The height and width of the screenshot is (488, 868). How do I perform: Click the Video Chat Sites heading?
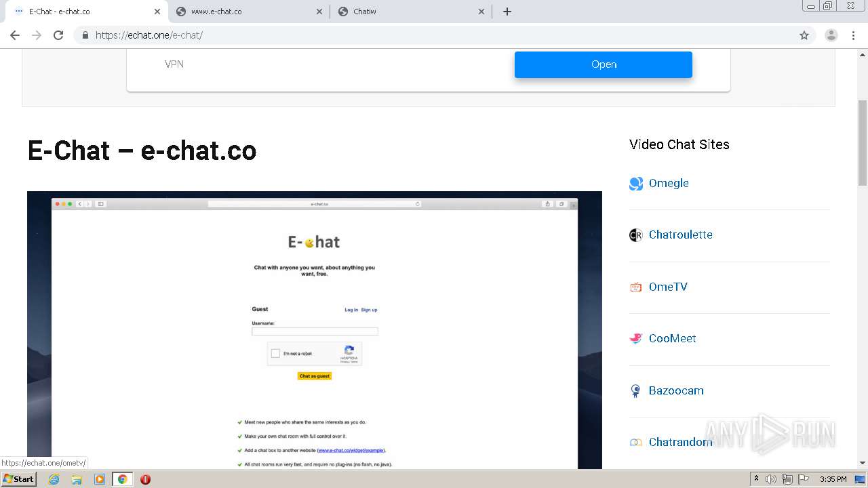pos(679,144)
